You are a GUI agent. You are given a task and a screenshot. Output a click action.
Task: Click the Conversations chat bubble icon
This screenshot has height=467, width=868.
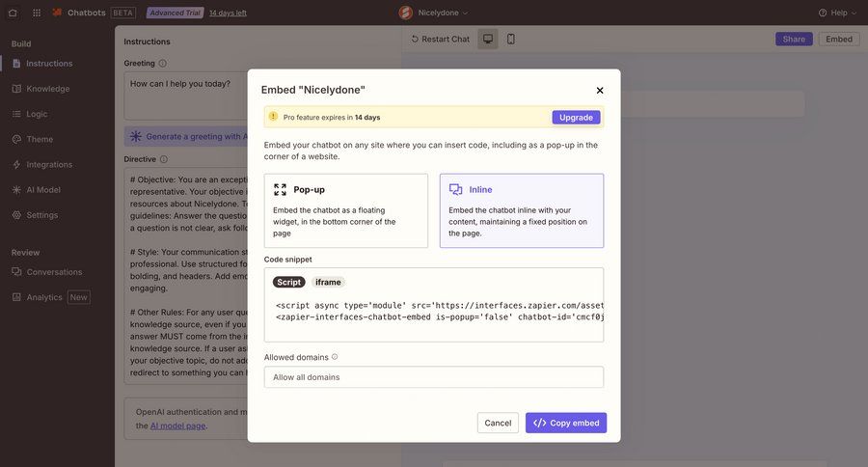tap(16, 272)
